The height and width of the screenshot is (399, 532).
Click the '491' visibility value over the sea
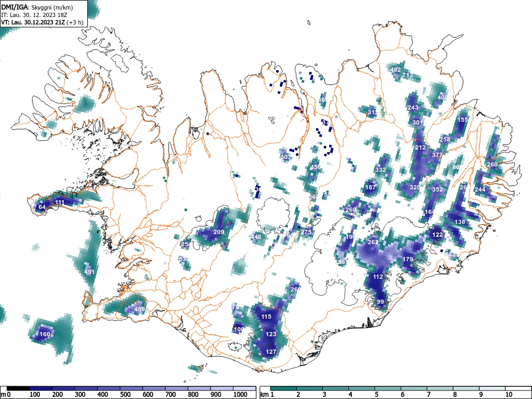(x=89, y=272)
